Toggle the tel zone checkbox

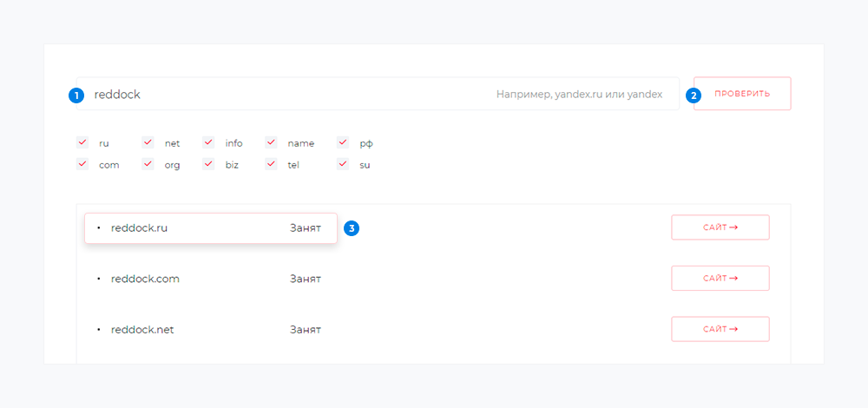271,163
